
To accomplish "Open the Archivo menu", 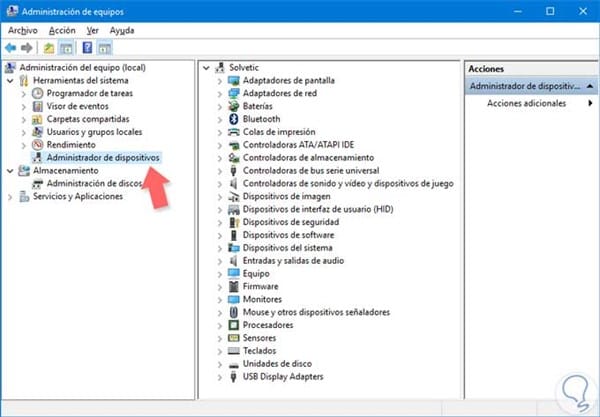I will click(x=23, y=31).
